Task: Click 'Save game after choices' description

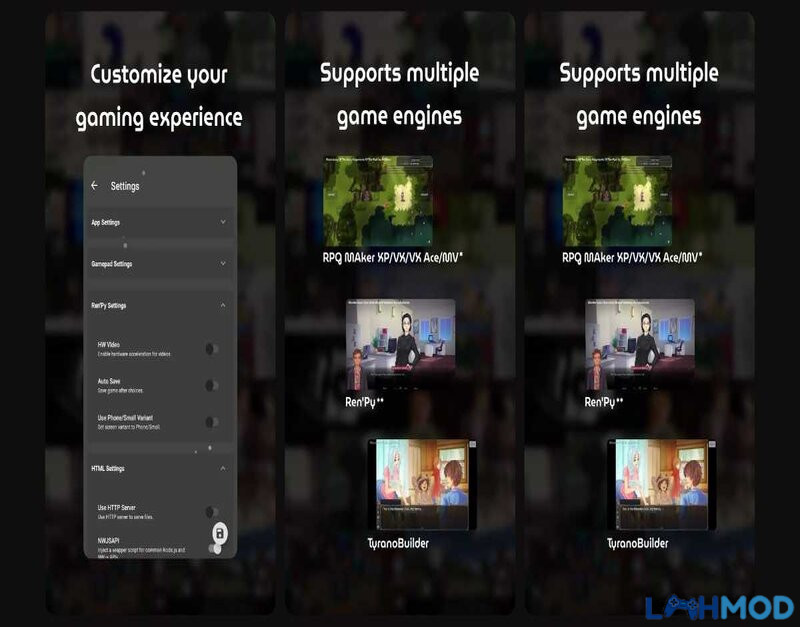Action: (120, 390)
